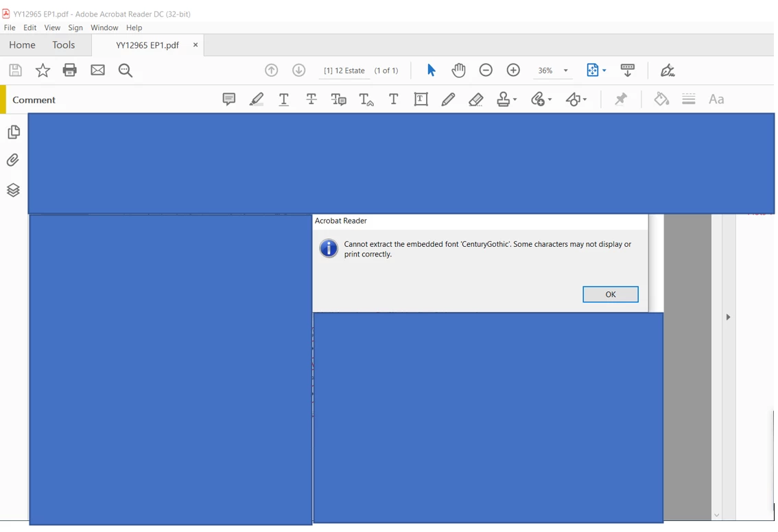Select the Replace text tool
778x532 pixels.
point(339,99)
